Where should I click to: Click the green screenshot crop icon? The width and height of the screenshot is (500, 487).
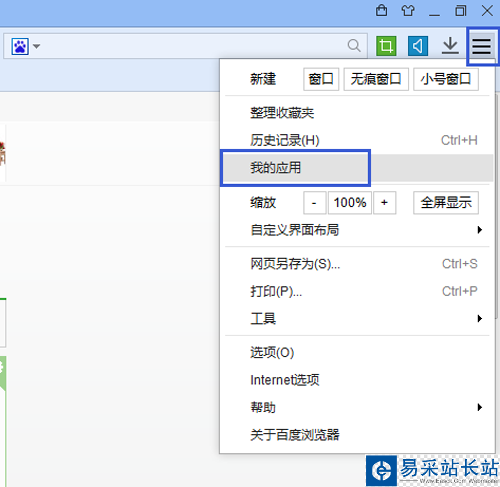(x=386, y=46)
